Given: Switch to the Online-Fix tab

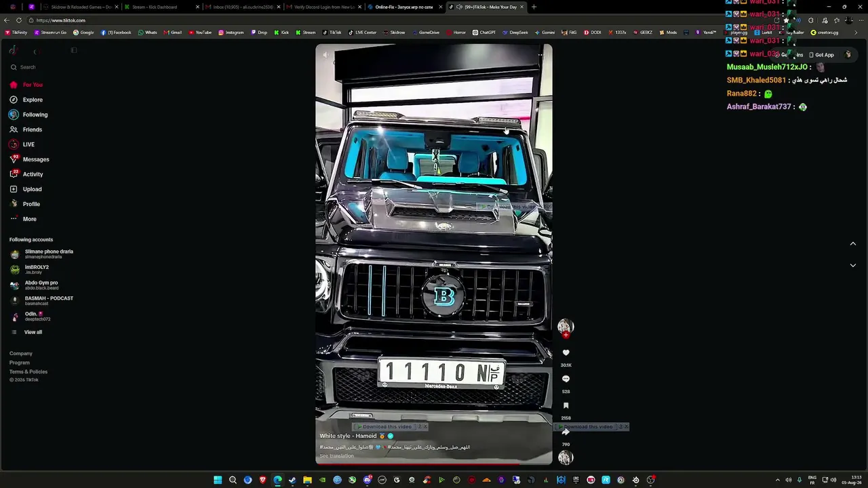Looking at the screenshot, I should pyautogui.click(x=403, y=7).
